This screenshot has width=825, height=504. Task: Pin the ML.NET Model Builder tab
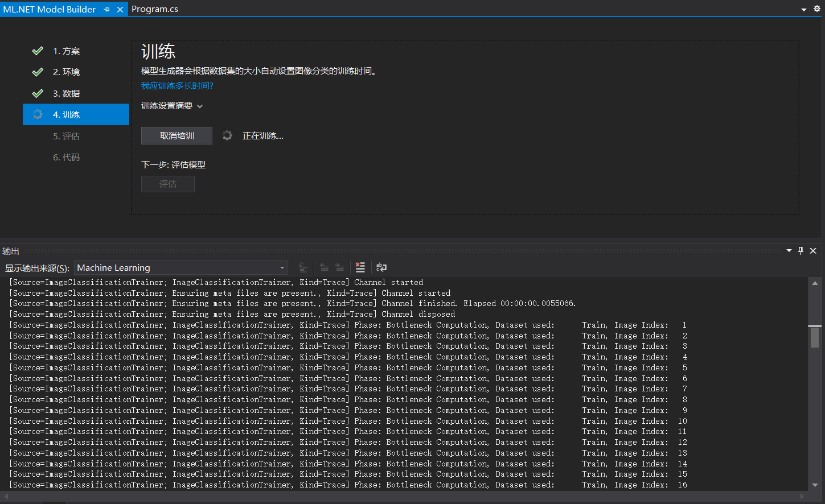point(106,10)
